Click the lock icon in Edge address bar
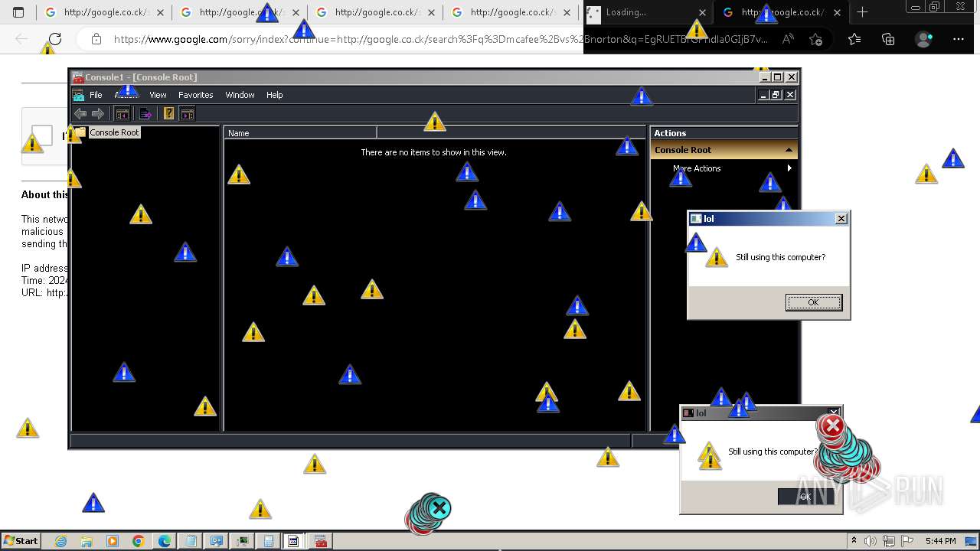This screenshot has height=551, width=980. click(96, 39)
